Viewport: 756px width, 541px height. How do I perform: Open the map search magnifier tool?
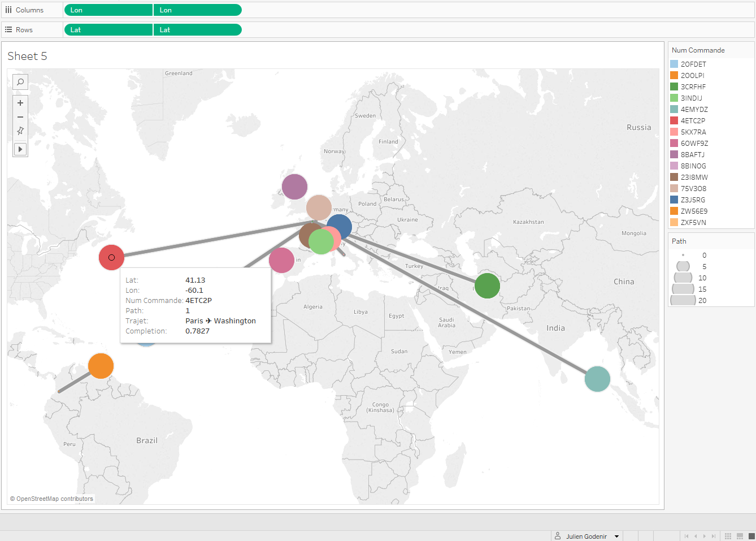[20, 82]
